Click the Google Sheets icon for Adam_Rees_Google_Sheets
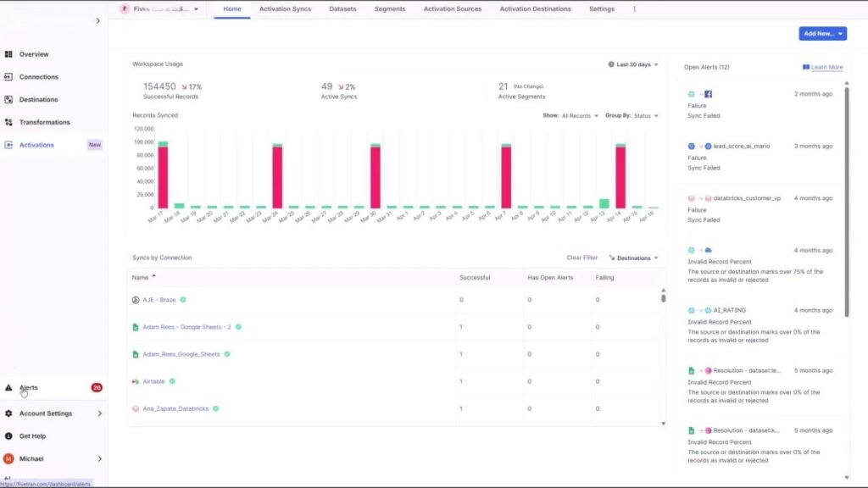The width and height of the screenshot is (868, 488). (x=136, y=354)
